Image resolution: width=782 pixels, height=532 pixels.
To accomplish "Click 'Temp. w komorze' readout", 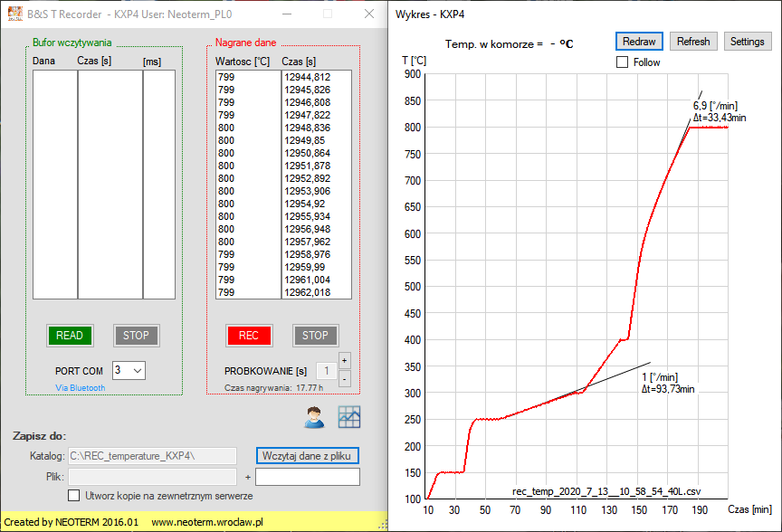I will click(510, 44).
